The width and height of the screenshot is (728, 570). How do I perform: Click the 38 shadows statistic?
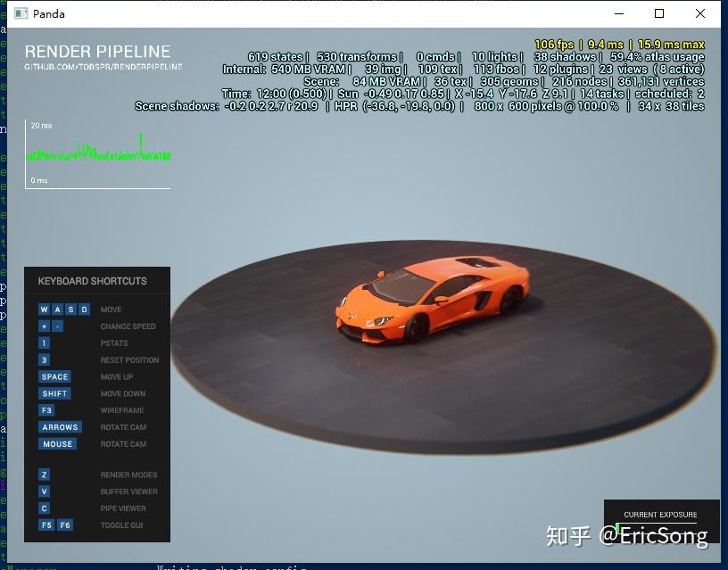565,56
